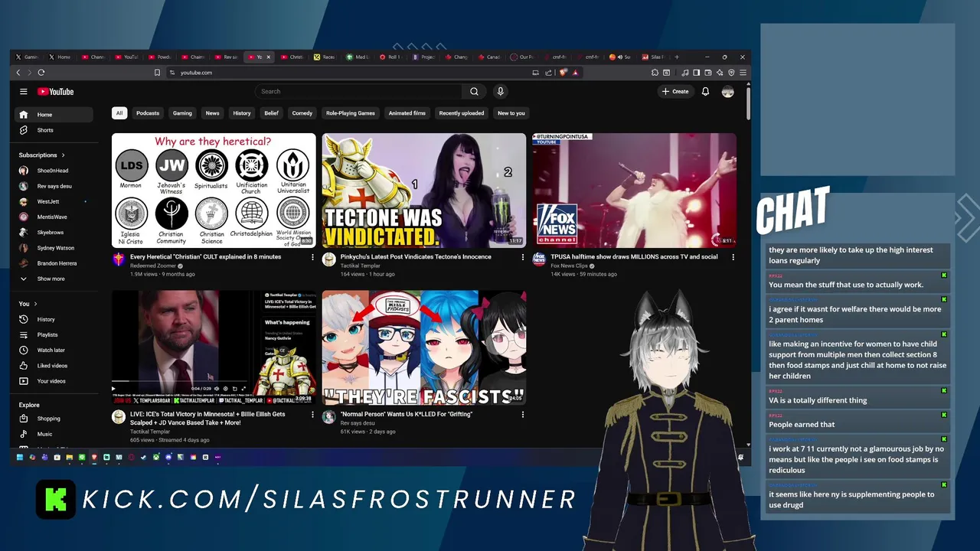Open Redeemed Zoomer channel avatar

pos(119,259)
